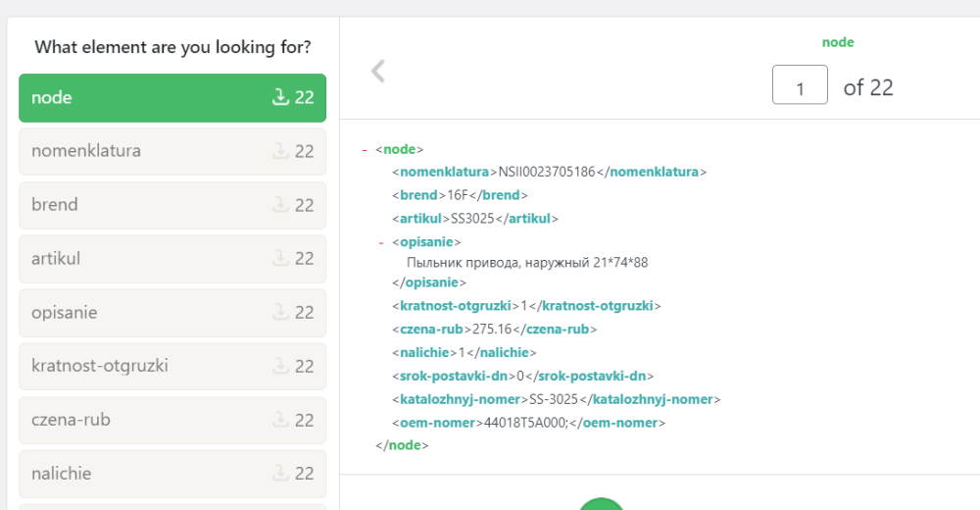Image resolution: width=980 pixels, height=510 pixels.
Task: Click the download icon beside nalichie
Action: (x=280, y=474)
